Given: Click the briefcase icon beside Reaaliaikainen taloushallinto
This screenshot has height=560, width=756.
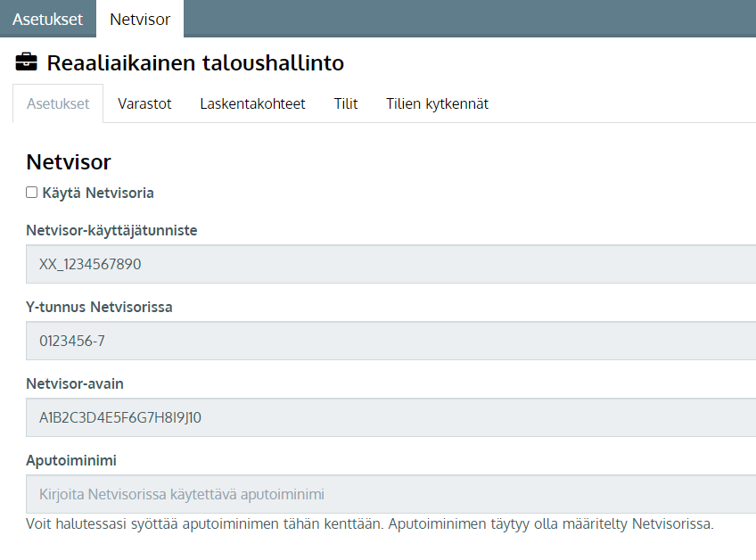Looking at the screenshot, I should [26, 62].
